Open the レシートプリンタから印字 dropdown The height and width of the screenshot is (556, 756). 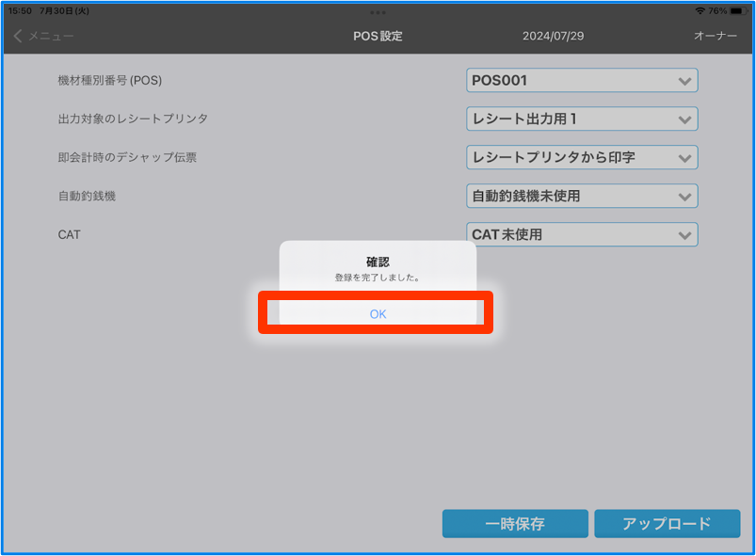[x=582, y=157]
